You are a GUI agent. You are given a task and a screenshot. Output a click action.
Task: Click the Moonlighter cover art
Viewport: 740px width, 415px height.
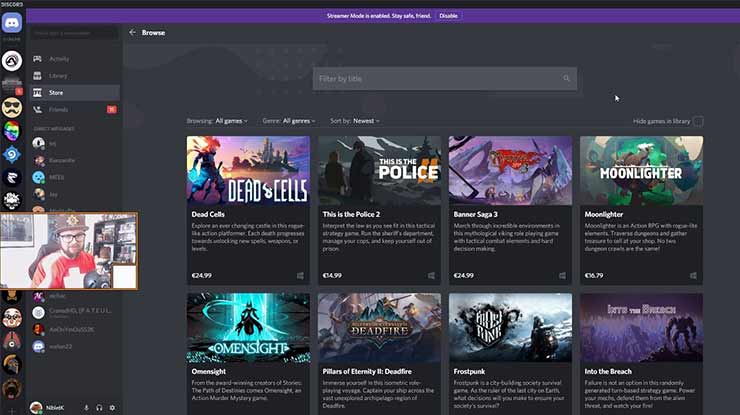[641, 170]
